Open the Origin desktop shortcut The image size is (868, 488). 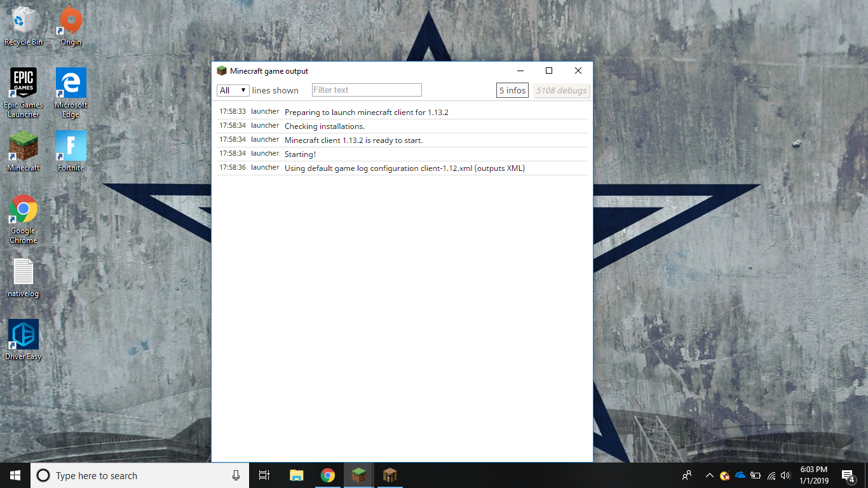(71, 25)
